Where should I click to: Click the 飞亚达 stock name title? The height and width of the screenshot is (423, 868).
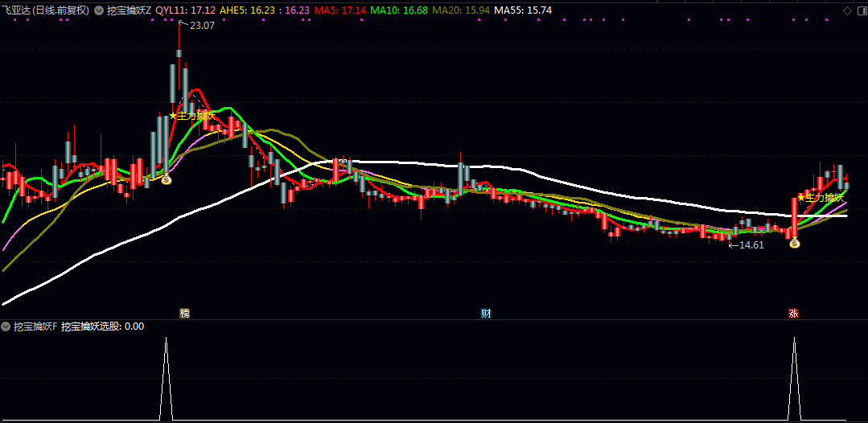point(16,11)
